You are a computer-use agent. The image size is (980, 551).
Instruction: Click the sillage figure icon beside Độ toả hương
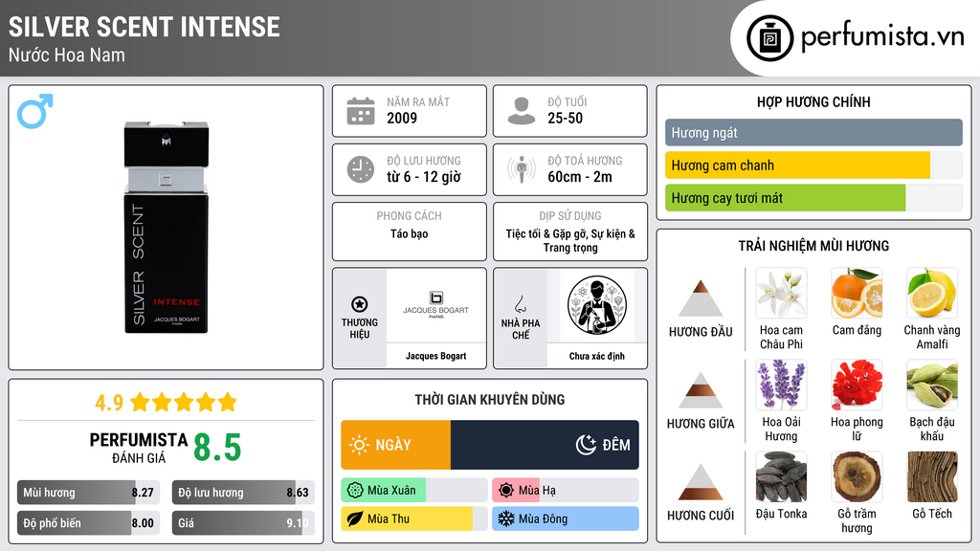(x=522, y=169)
